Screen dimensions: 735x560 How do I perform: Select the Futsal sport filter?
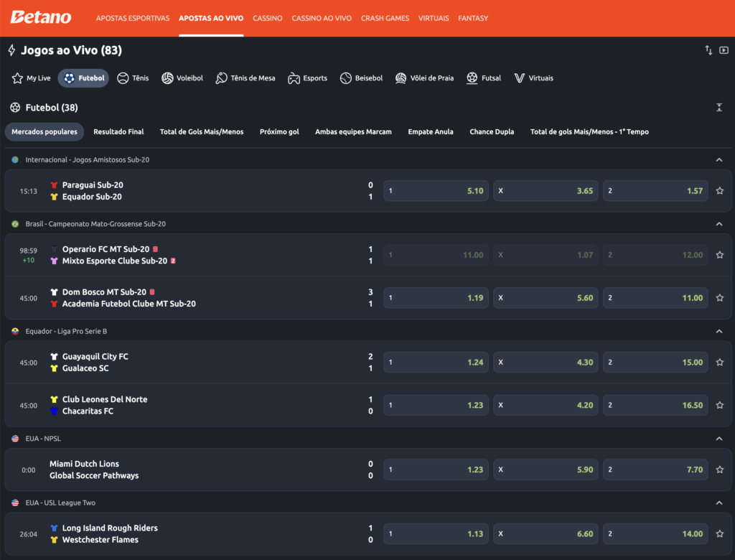click(x=484, y=78)
